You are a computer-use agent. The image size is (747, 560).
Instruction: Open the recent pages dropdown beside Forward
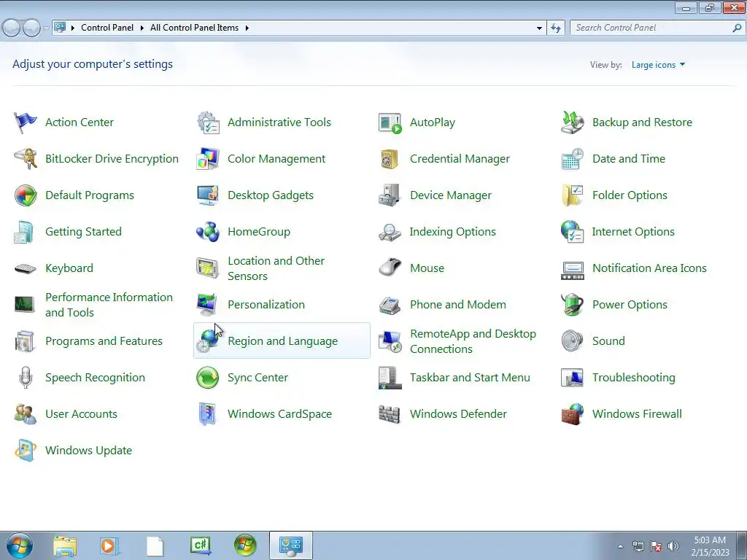(x=46, y=28)
